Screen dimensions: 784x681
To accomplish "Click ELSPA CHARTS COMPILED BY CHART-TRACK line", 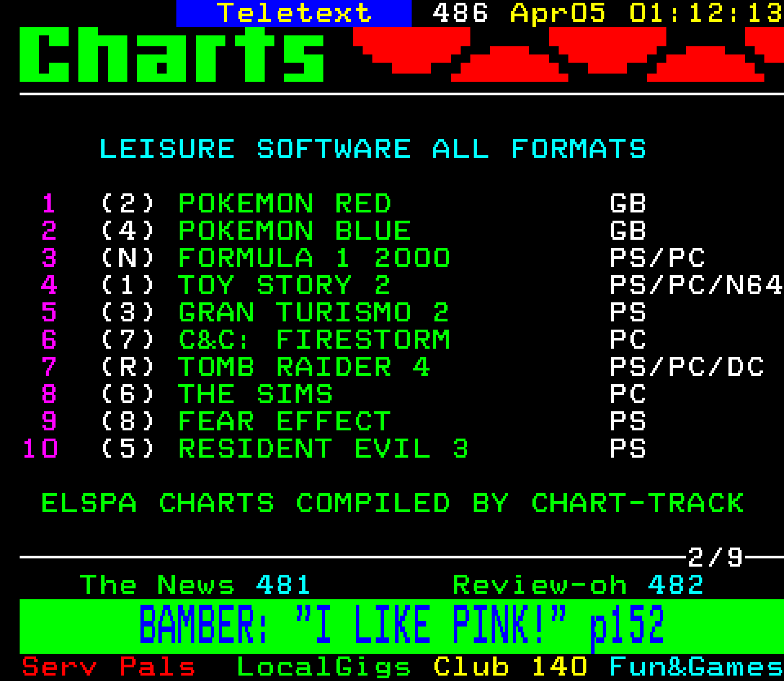I will click(393, 503).
